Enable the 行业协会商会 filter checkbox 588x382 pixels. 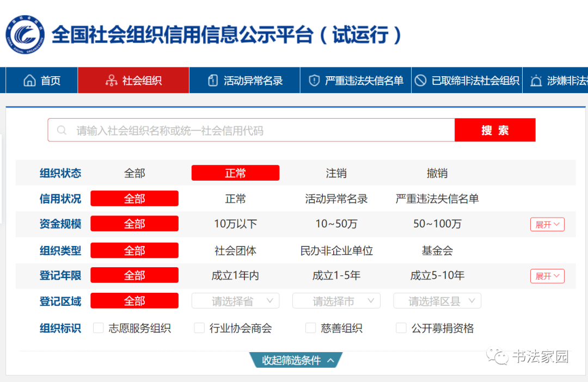[x=199, y=328]
